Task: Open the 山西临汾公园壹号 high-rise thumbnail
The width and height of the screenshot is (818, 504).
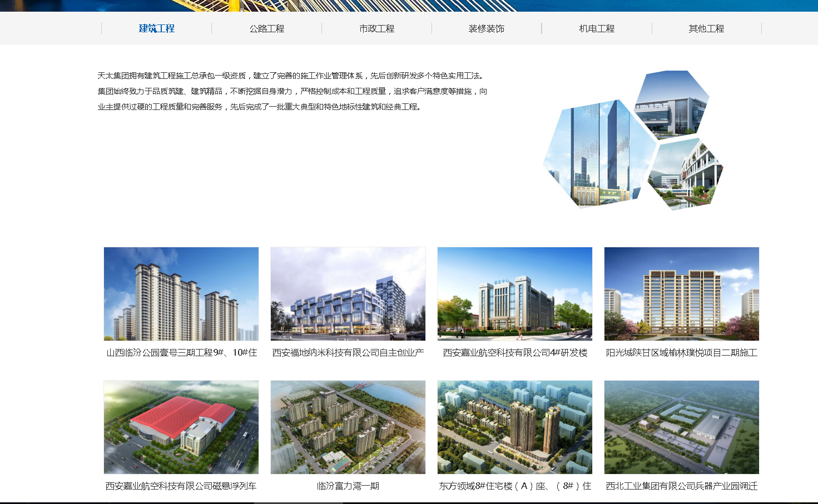Action: click(181, 293)
